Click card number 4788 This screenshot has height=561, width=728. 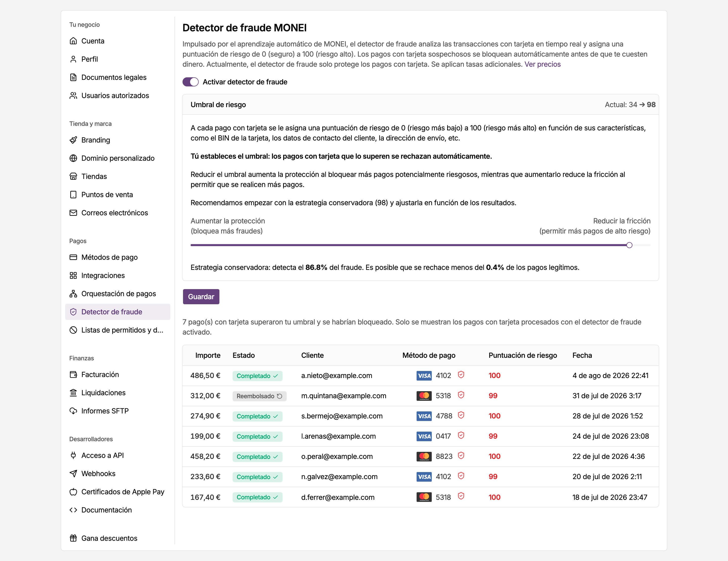[x=444, y=416]
